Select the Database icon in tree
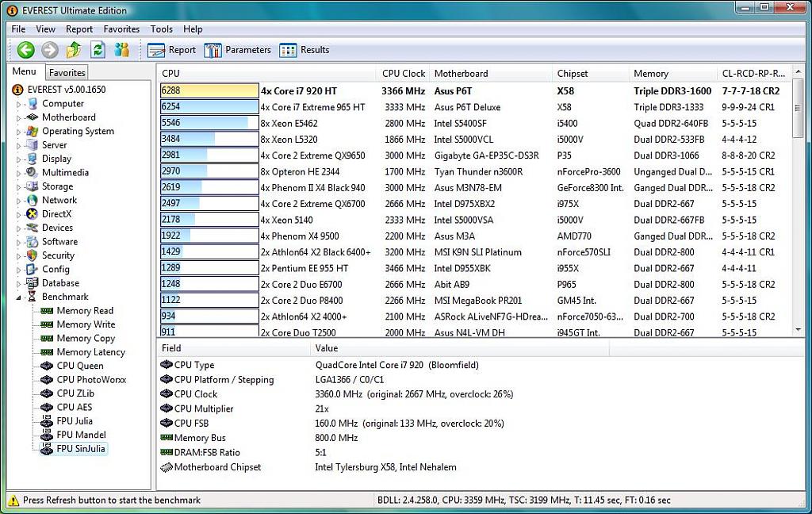The width and height of the screenshot is (812, 514). 32,283
